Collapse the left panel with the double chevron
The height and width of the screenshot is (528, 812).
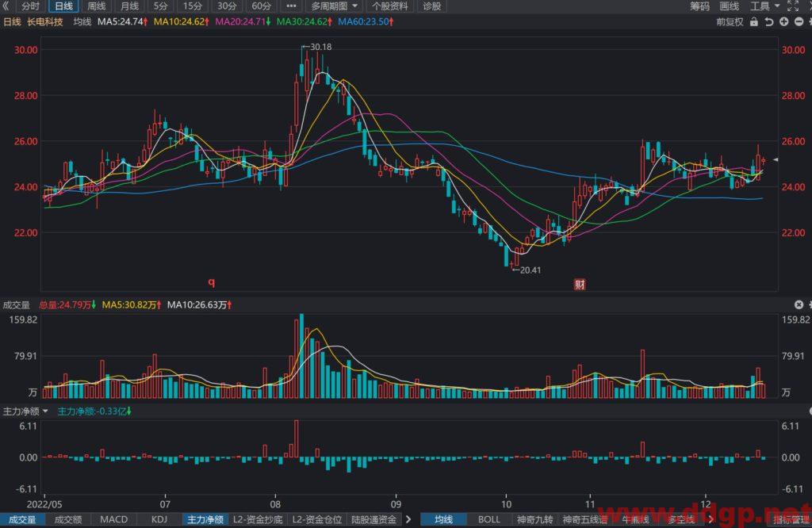[x=6, y=6]
